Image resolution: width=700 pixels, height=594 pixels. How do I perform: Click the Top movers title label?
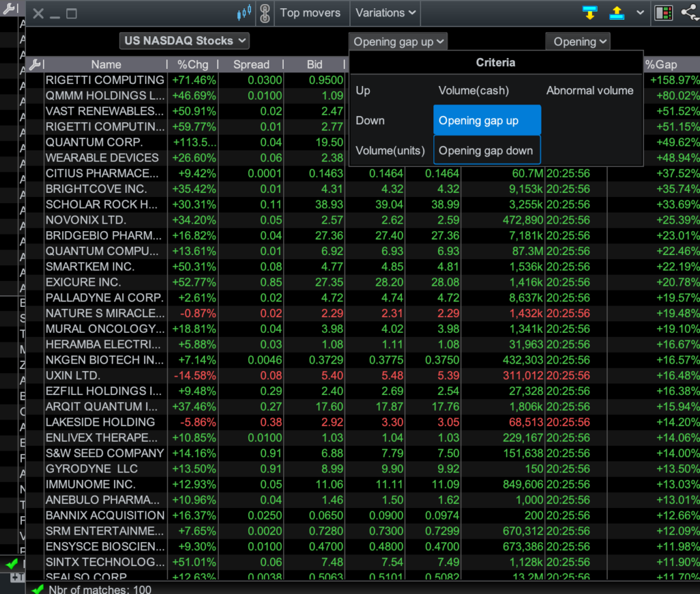pos(310,13)
